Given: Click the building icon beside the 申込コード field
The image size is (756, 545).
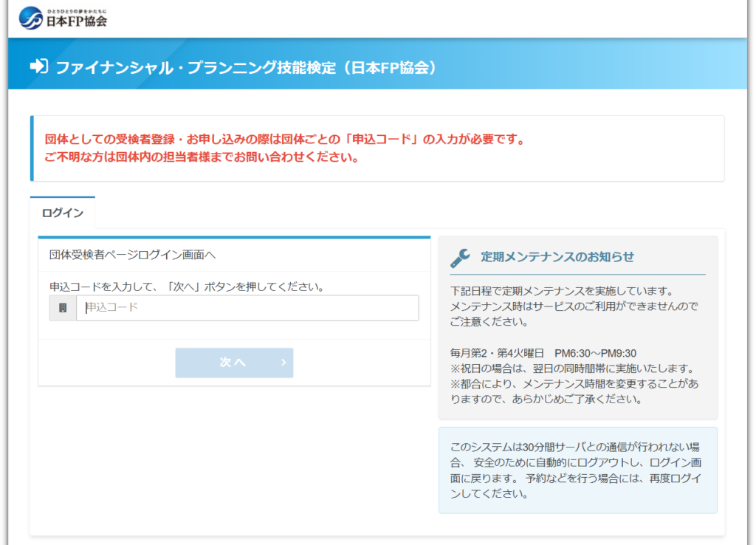Looking at the screenshot, I should [63, 308].
